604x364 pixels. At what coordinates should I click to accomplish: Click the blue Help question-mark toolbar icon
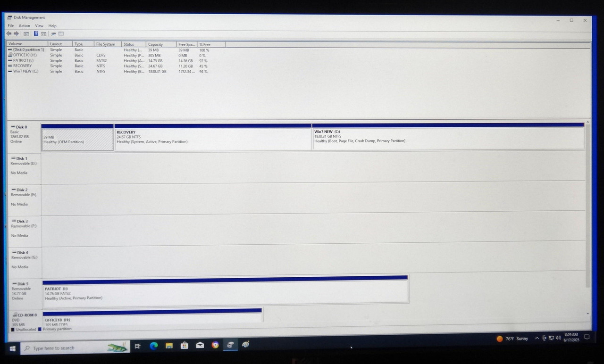36,33
